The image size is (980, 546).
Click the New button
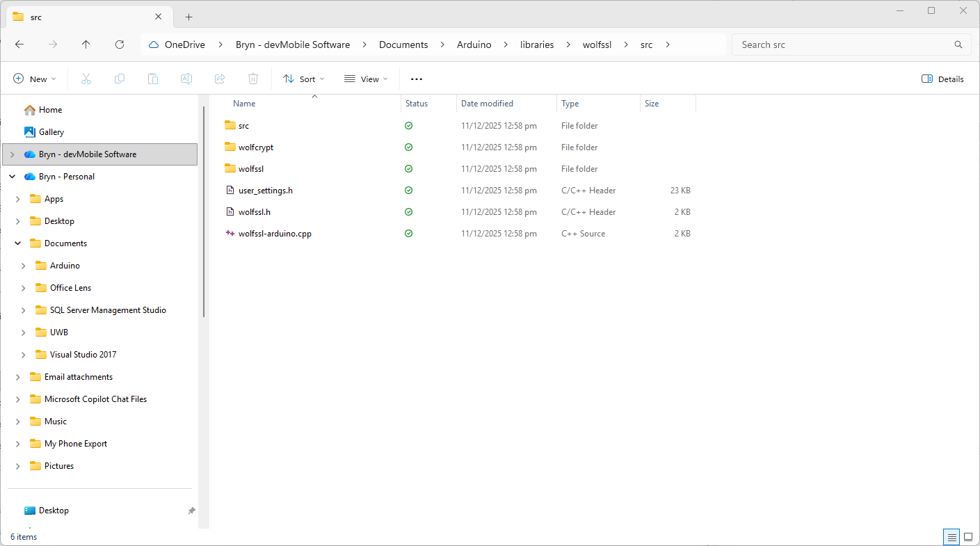35,79
